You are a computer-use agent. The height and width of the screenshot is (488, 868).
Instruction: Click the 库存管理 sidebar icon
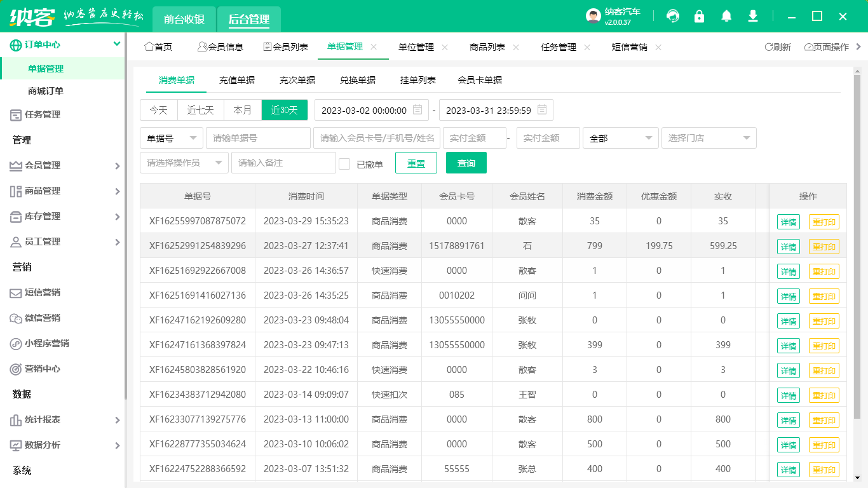click(x=16, y=216)
